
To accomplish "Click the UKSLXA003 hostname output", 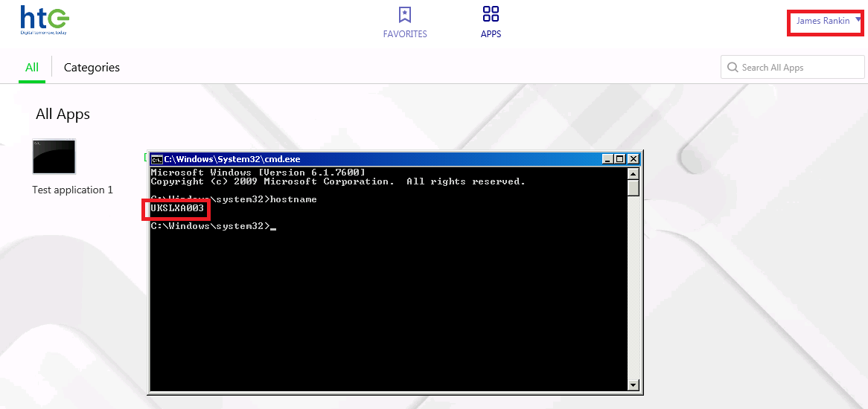I will click(x=177, y=208).
